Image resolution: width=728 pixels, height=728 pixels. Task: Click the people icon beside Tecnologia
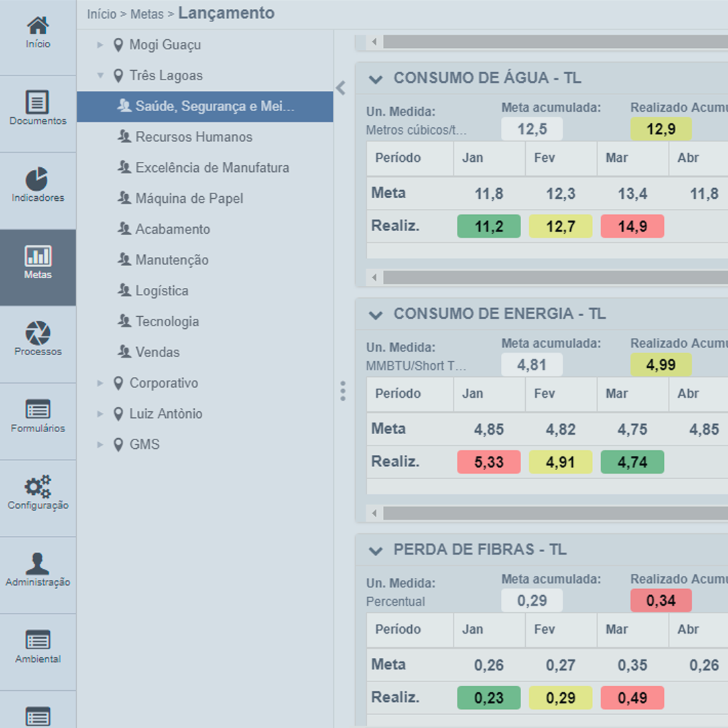(124, 321)
